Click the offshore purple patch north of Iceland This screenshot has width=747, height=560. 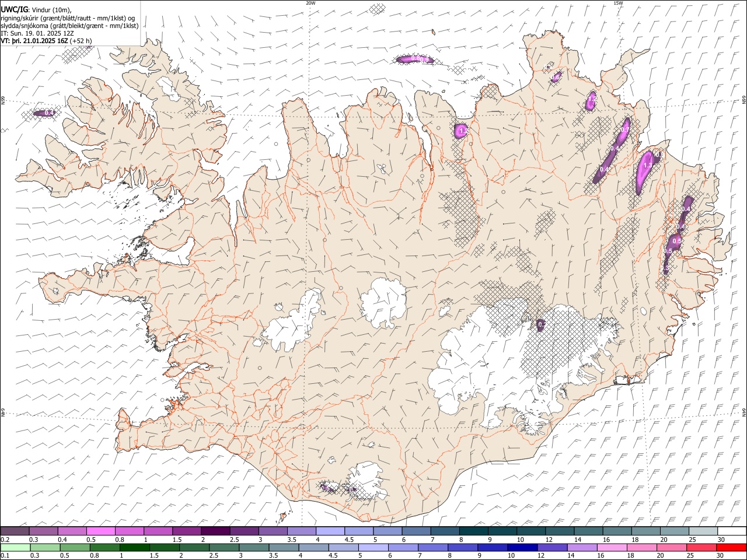(414, 59)
